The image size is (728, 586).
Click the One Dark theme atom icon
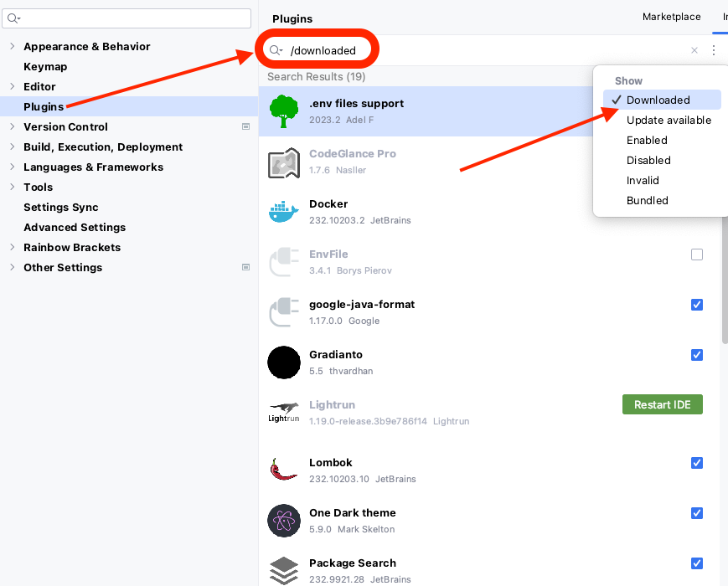coord(283,521)
